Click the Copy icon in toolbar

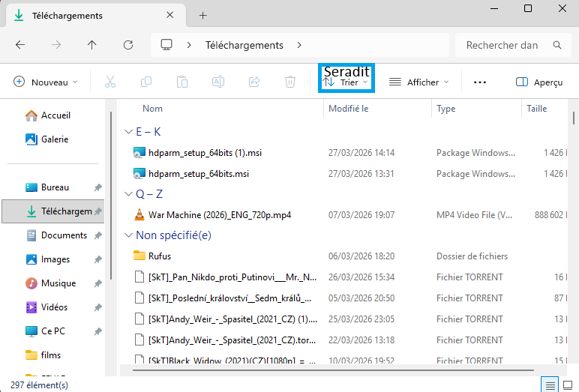point(146,82)
